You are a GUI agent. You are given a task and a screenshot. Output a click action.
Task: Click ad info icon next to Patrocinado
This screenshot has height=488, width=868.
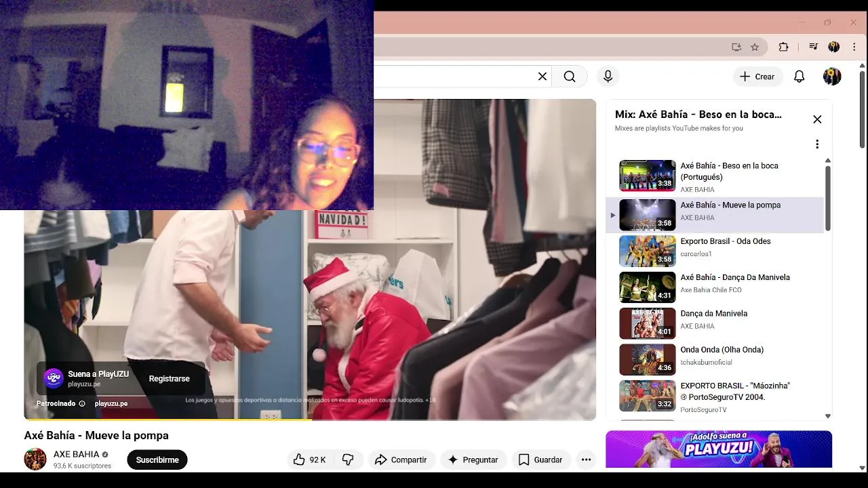(82, 403)
